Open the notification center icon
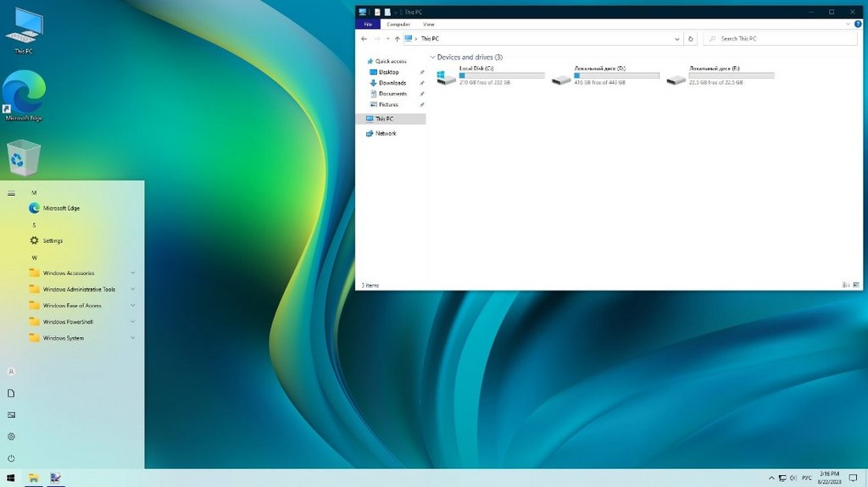The width and height of the screenshot is (868, 487). 853,479
